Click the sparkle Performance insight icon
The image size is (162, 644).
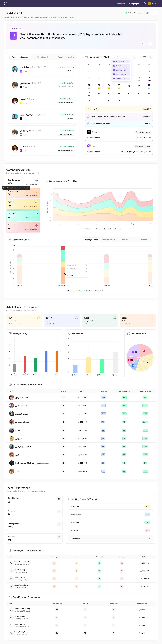pyautogui.click(x=13, y=36)
